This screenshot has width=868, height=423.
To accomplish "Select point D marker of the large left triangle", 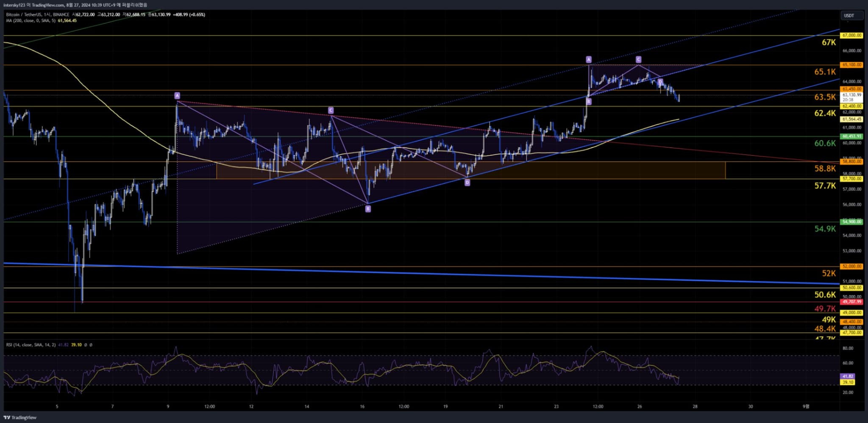I will click(x=467, y=182).
